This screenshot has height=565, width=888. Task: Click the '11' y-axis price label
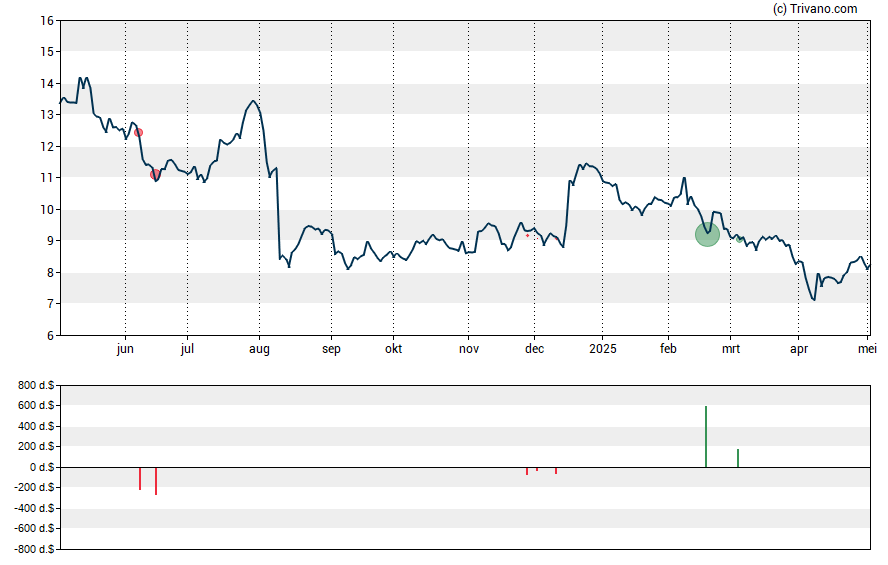(x=47, y=178)
